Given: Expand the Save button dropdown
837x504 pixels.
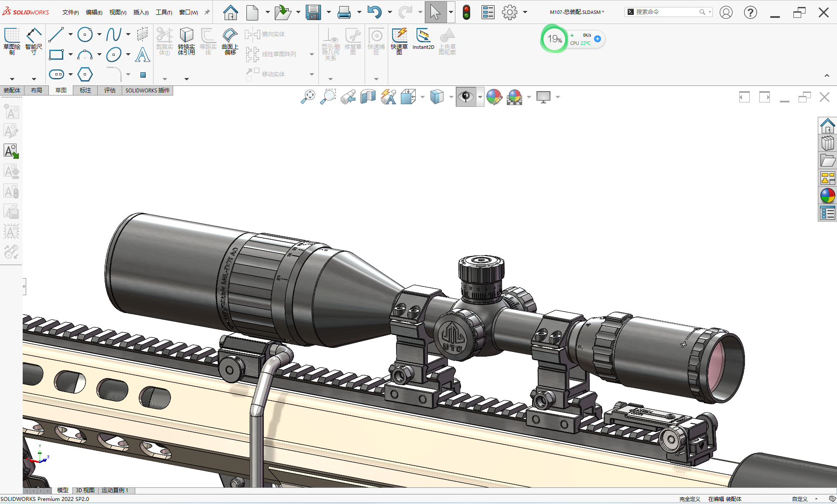Looking at the screenshot, I should 329,12.
